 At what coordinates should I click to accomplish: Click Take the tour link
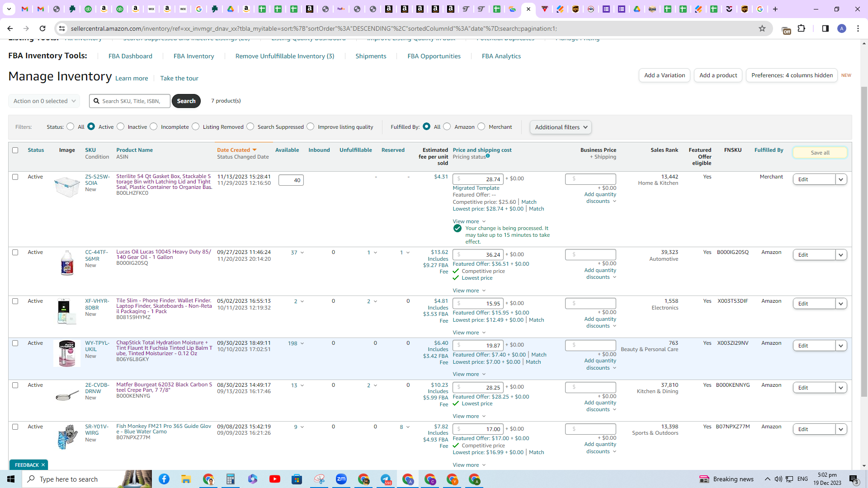click(179, 78)
